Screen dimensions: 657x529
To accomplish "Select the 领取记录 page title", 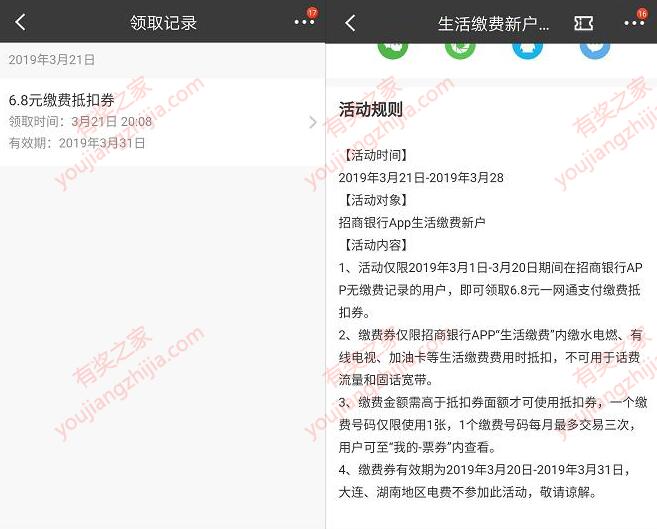I will 163,23.
